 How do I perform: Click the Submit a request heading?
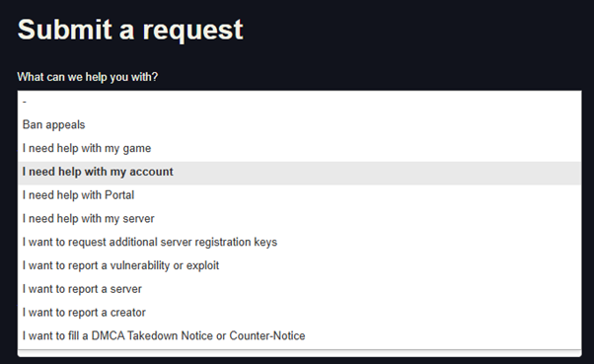tap(130, 30)
